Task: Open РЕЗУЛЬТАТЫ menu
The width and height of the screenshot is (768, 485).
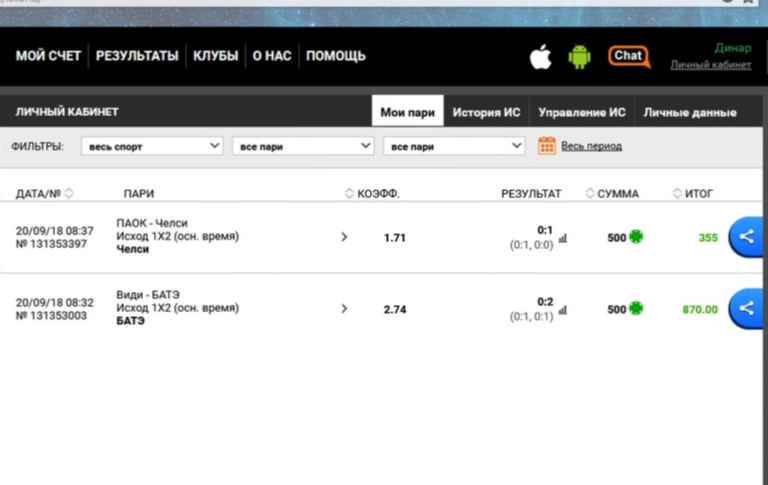Action: [137, 56]
